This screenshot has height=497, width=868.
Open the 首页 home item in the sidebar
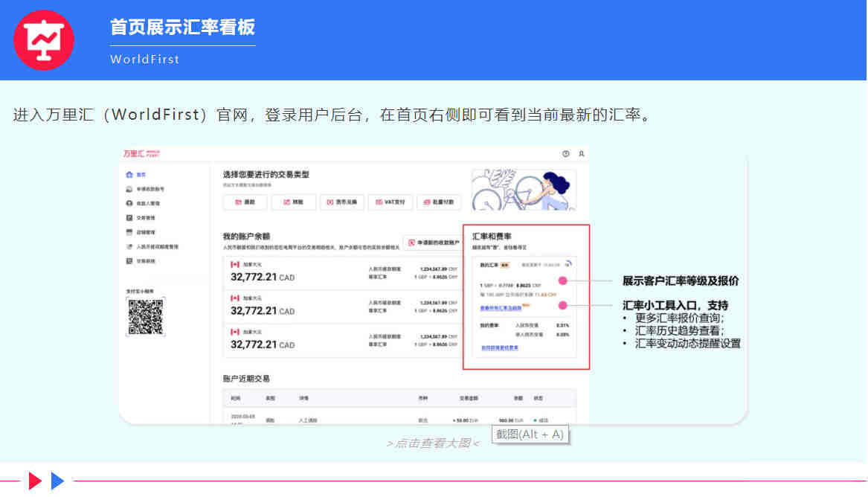tap(136, 175)
